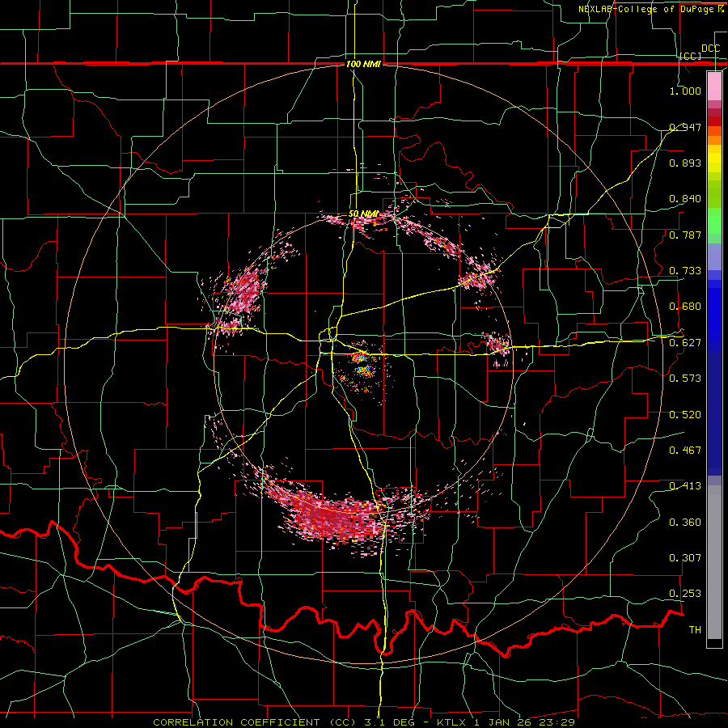Select the 0.413 scale value
The height and width of the screenshot is (728, 728).
pos(685,486)
